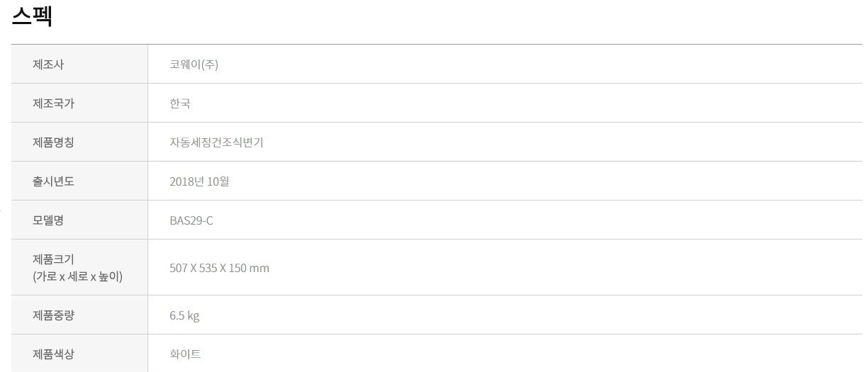
Task: Click the dimensions value 507 X 535 X 150 mm
Action: [219, 268]
